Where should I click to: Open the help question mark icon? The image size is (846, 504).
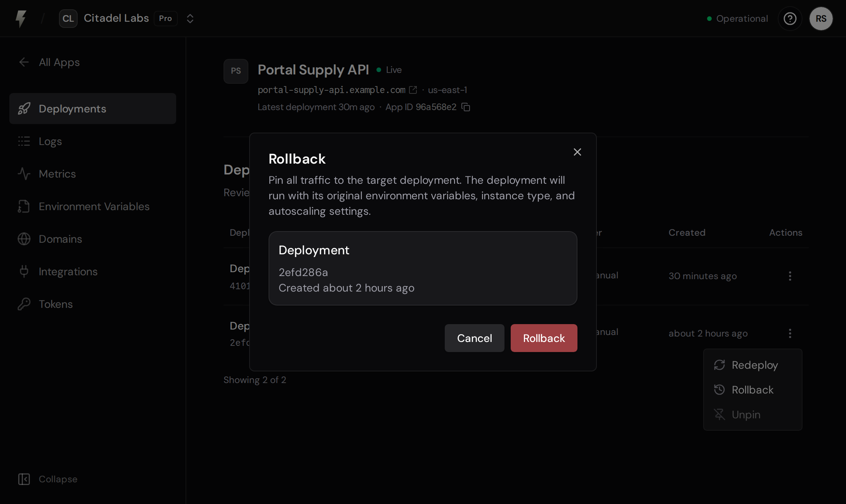(790, 19)
